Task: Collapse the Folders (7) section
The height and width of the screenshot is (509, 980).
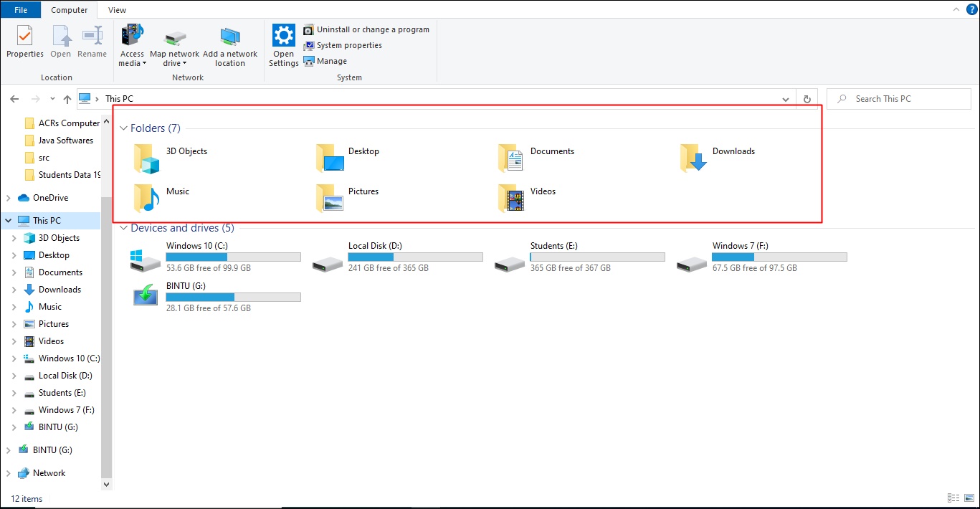Action: pyautogui.click(x=123, y=128)
